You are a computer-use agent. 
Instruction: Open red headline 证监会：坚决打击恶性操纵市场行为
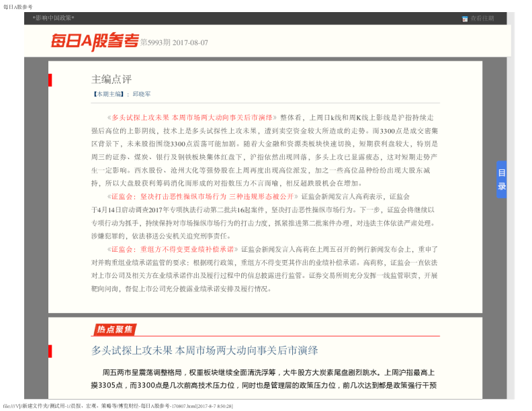pos(203,197)
